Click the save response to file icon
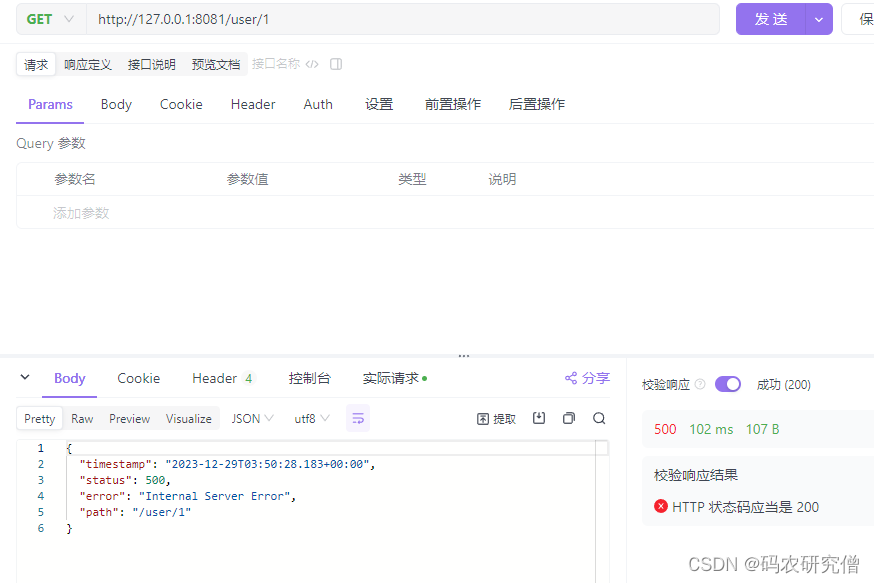 (x=538, y=419)
